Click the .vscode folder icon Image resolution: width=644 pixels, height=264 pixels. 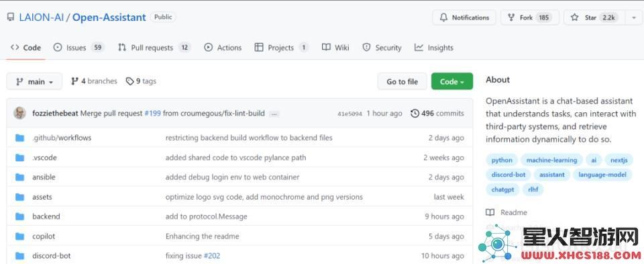(x=19, y=157)
